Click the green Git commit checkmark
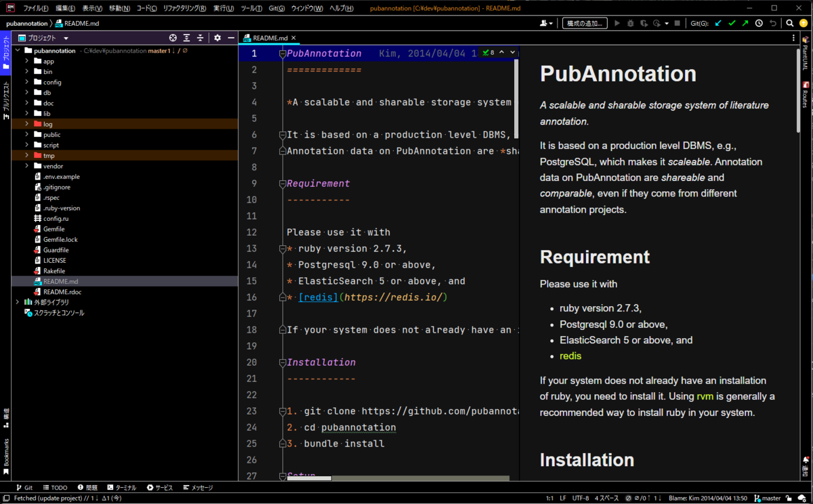This screenshot has height=504, width=813. point(732,23)
